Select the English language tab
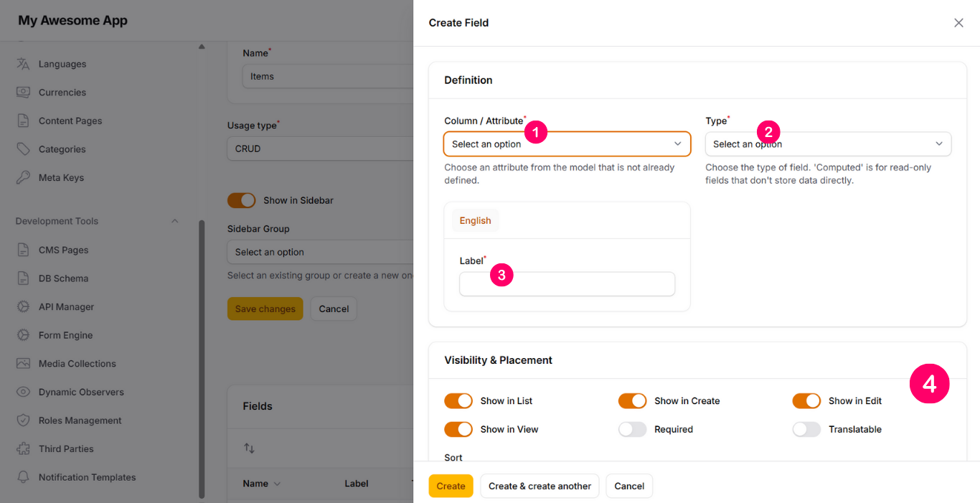This screenshot has width=980, height=503. (x=475, y=221)
